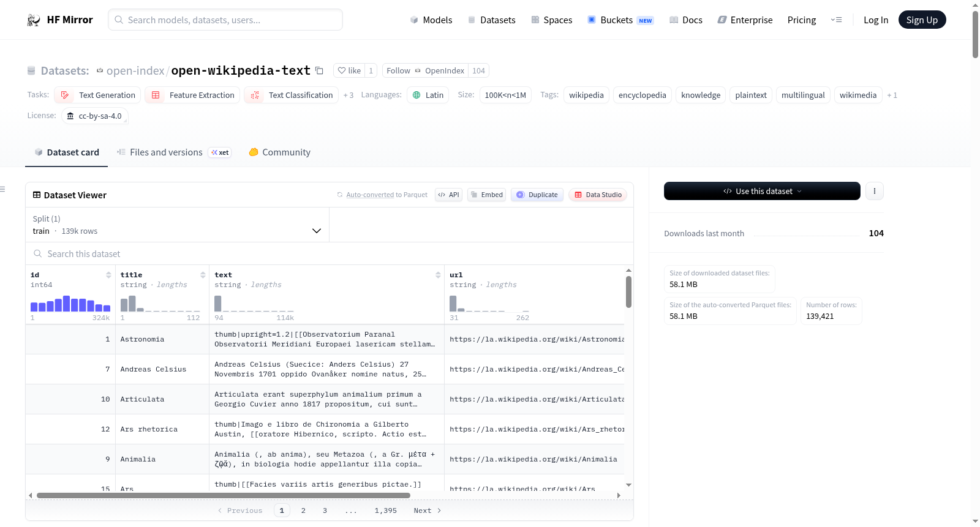The width and height of the screenshot is (980, 527).
Task: Click the wikipedia tag
Action: (x=586, y=95)
